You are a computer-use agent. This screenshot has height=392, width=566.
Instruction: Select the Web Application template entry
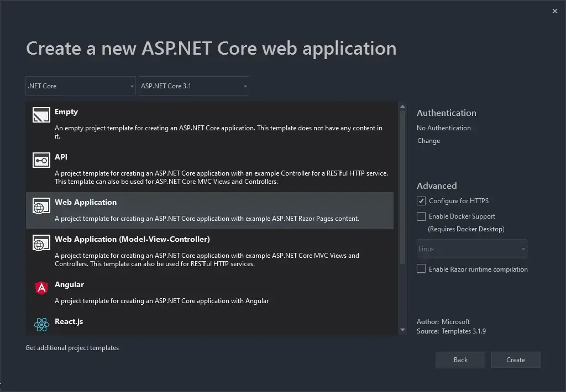point(166,210)
